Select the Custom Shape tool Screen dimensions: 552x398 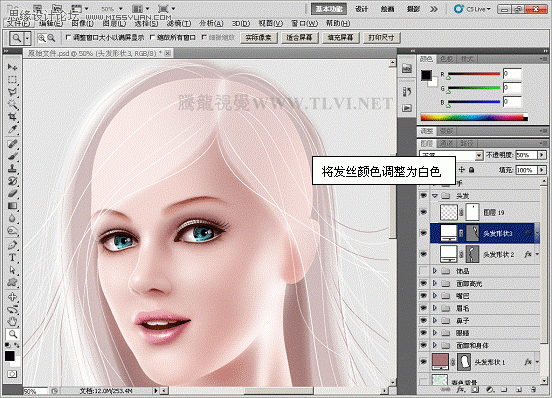point(12,282)
